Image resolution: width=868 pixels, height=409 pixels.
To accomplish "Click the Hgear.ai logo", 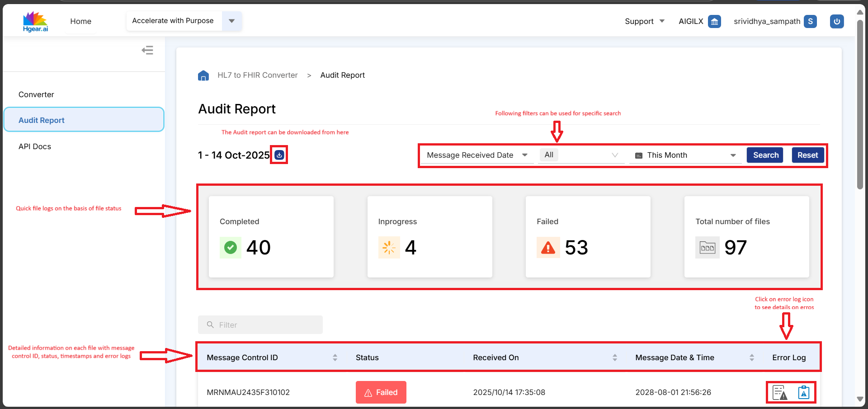I will point(35,21).
